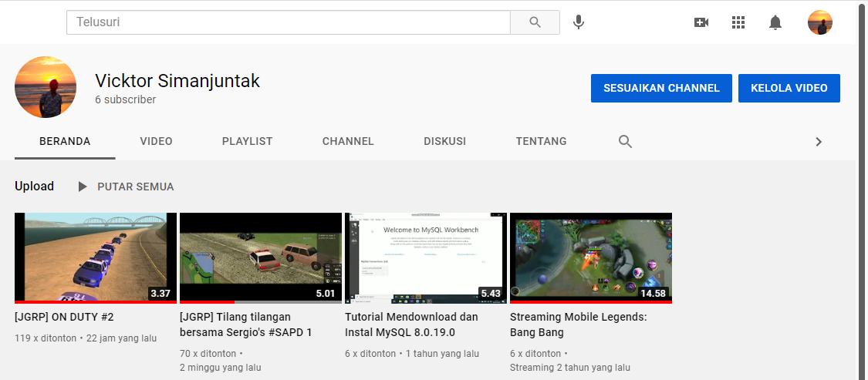Click the search magnifier button beside Telusuri
The image size is (868, 380).
point(535,22)
